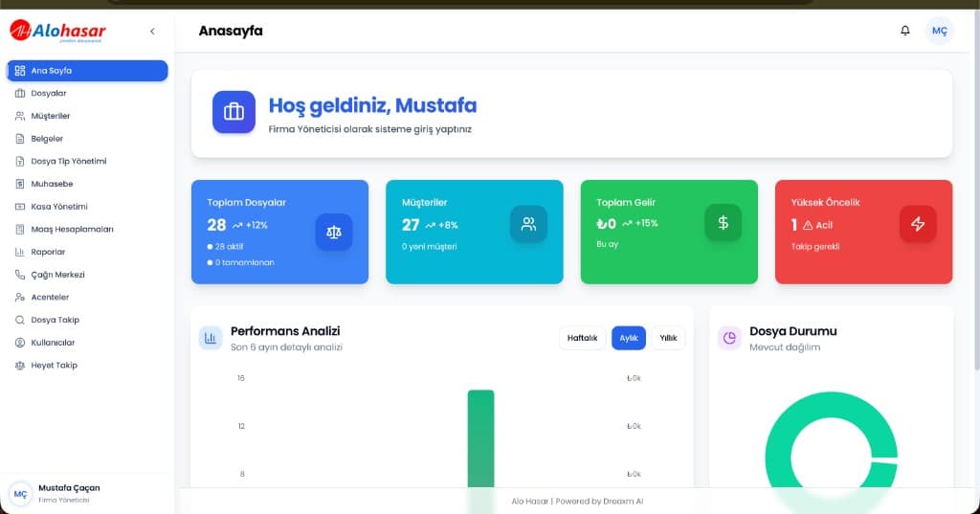
Task: Click the lightning icon on Yüksek Öncelik card
Action: [918, 224]
